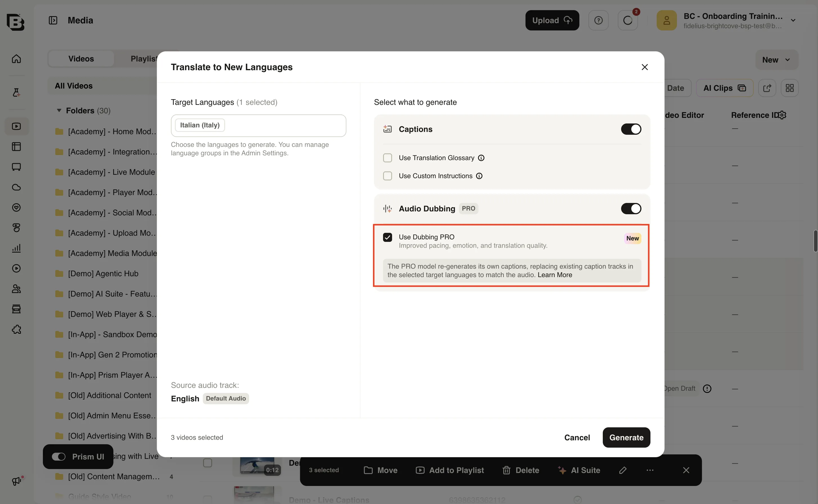Switch to the Videos tab
This screenshot has width=818, height=504.
click(81, 59)
